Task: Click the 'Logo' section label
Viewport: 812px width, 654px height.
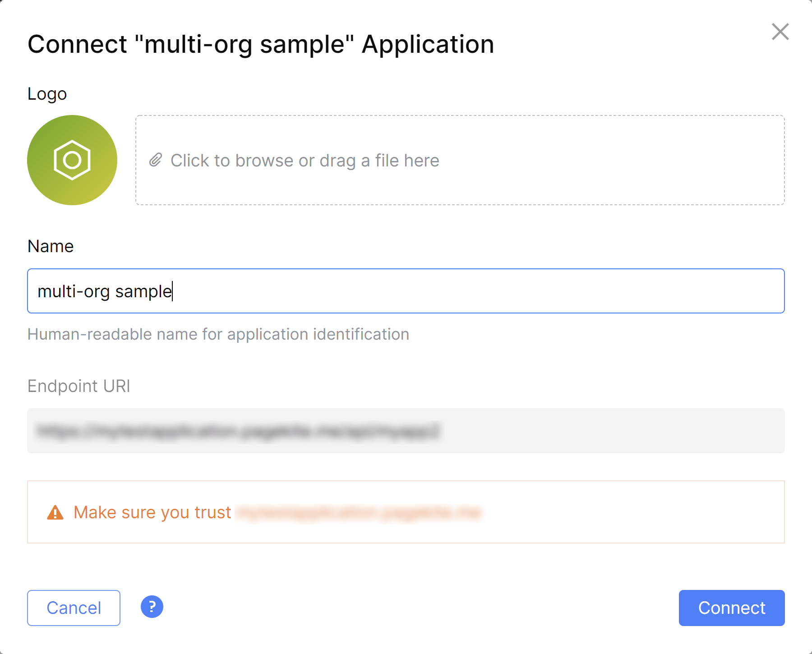Action: coord(47,94)
